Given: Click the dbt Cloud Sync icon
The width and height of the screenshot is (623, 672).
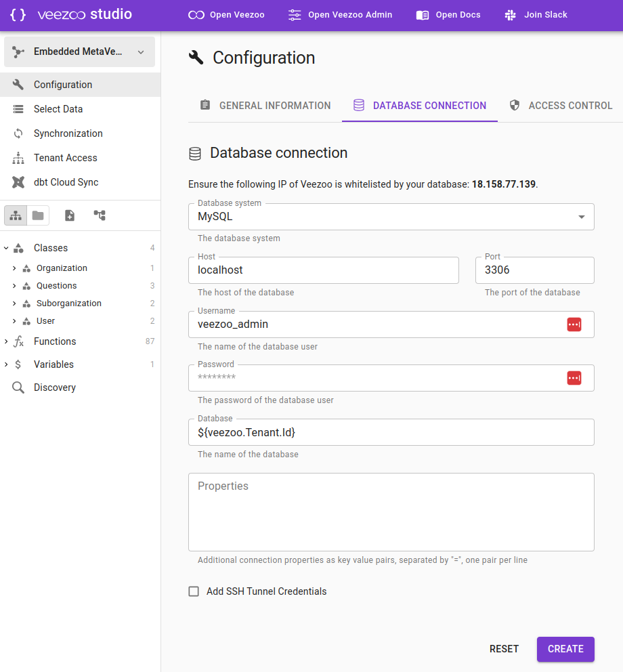Looking at the screenshot, I should tap(18, 182).
